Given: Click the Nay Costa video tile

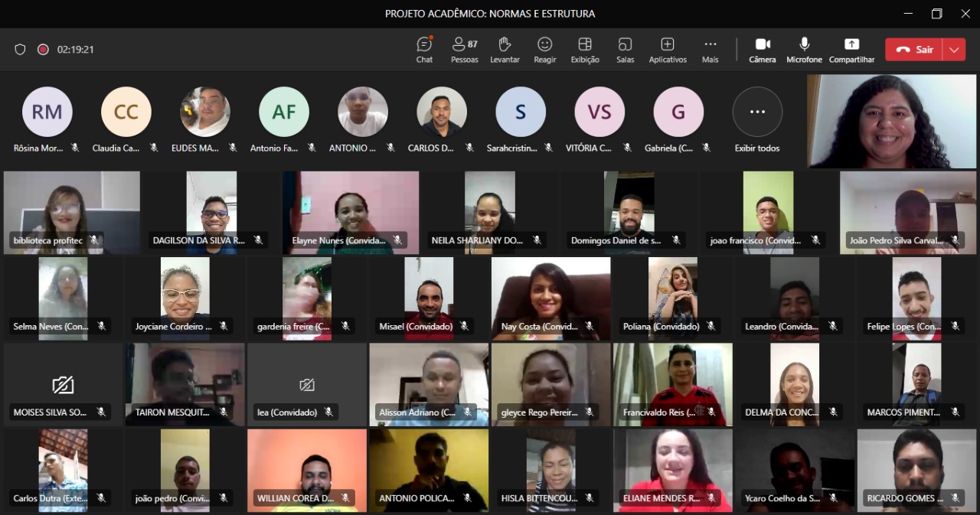Looking at the screenshot, I should coord(551,298).
